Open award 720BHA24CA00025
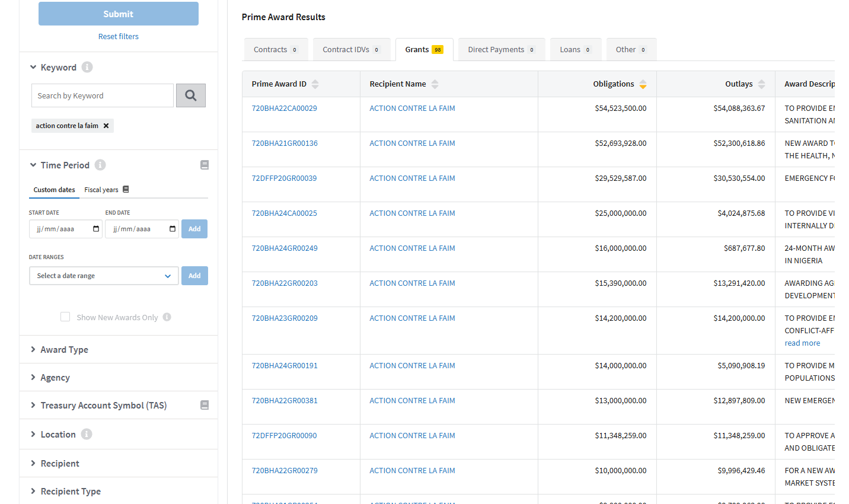This screenshot has height=504, width=849. click(x=285, y=213)
